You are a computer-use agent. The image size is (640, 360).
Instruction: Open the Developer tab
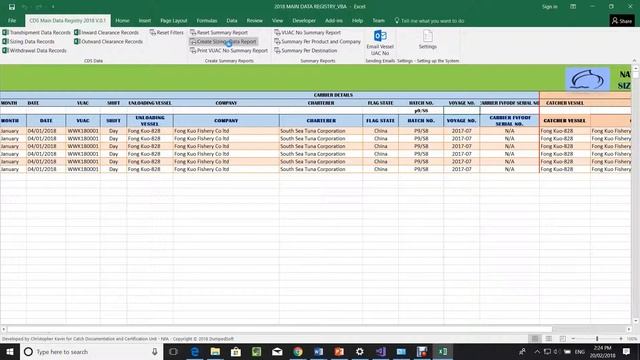coord(304,20)
